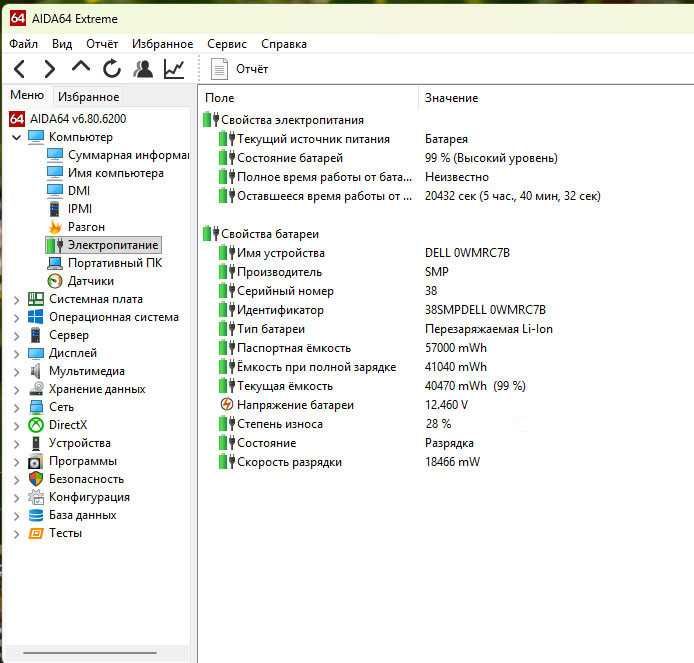694x663 pixels.
Task: Select the DMI monitor icon
Action: 55,191
